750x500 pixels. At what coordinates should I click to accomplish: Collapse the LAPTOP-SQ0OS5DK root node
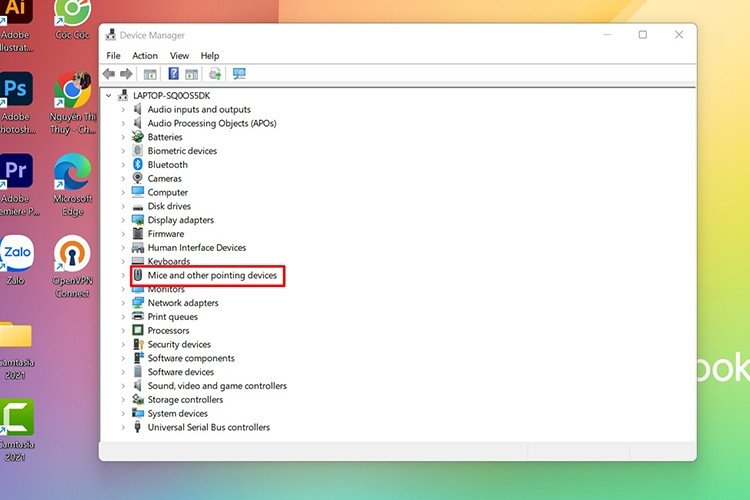pos(109,96)
